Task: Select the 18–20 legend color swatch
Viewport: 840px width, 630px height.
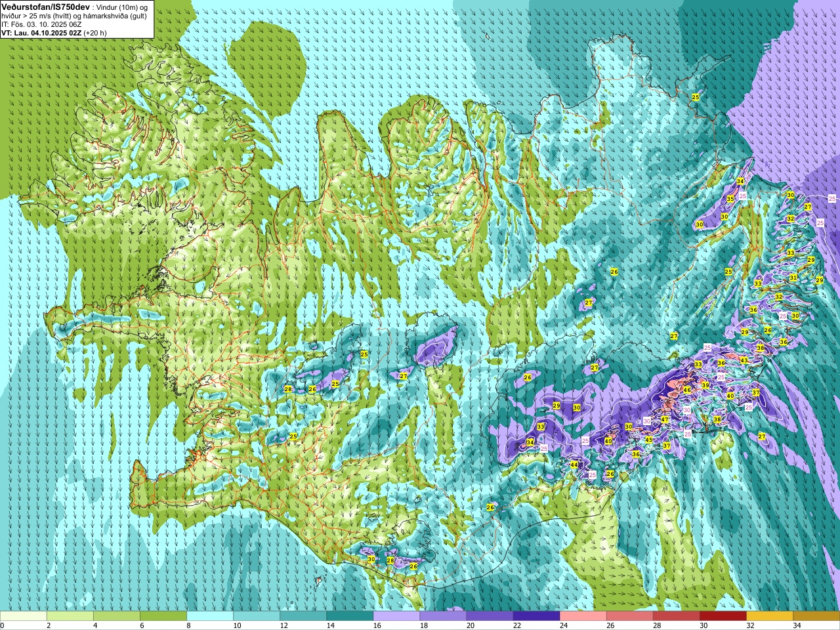Action: (442, 616)
